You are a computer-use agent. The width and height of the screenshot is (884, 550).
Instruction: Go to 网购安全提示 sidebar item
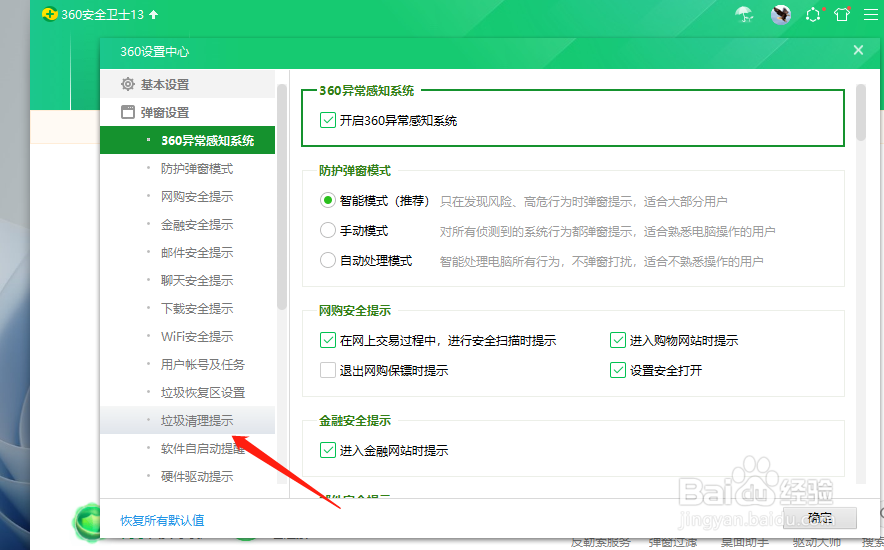coord(187,197)
